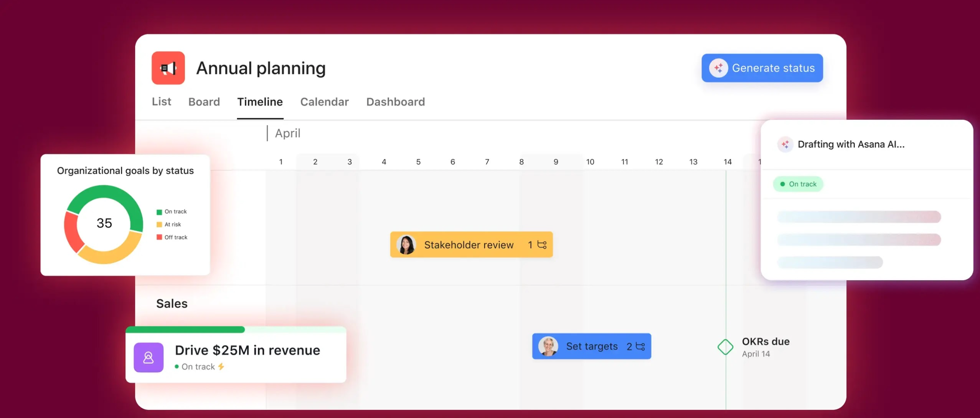Expand subtasks on the Set targets task
Image resolution: width=980 pixels, height=418 pixels.
pos(640,346)
